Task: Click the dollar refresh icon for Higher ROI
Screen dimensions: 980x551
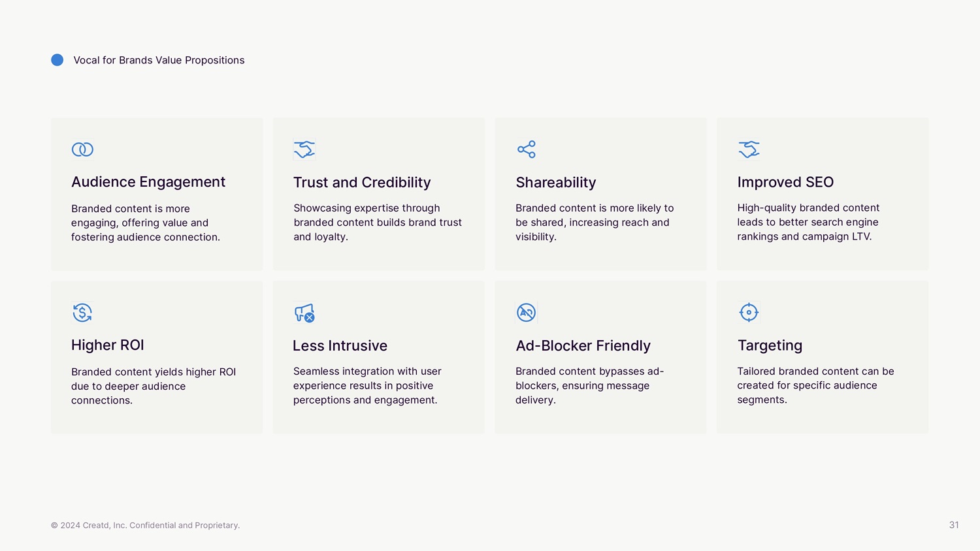Action: [x=82, y=313]
